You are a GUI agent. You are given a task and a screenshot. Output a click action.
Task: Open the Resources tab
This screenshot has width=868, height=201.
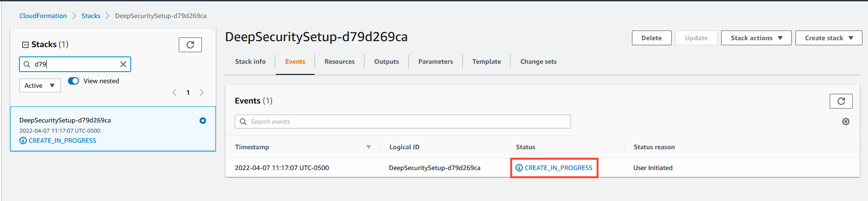pos(340,61)
